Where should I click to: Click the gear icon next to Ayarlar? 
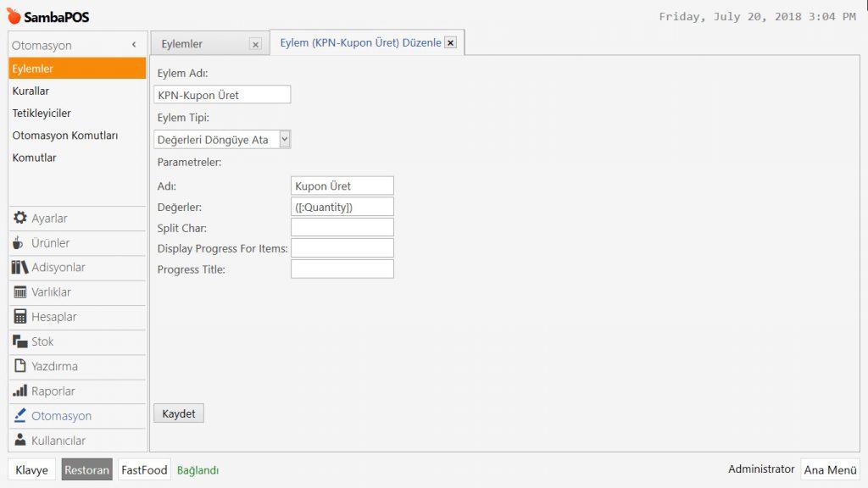(x=20, y=219)
